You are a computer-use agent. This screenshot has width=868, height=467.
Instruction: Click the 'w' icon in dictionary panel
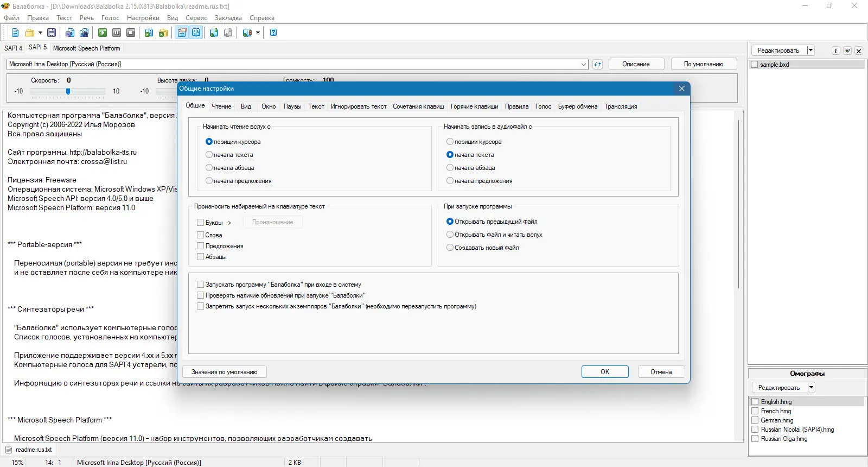847,51
